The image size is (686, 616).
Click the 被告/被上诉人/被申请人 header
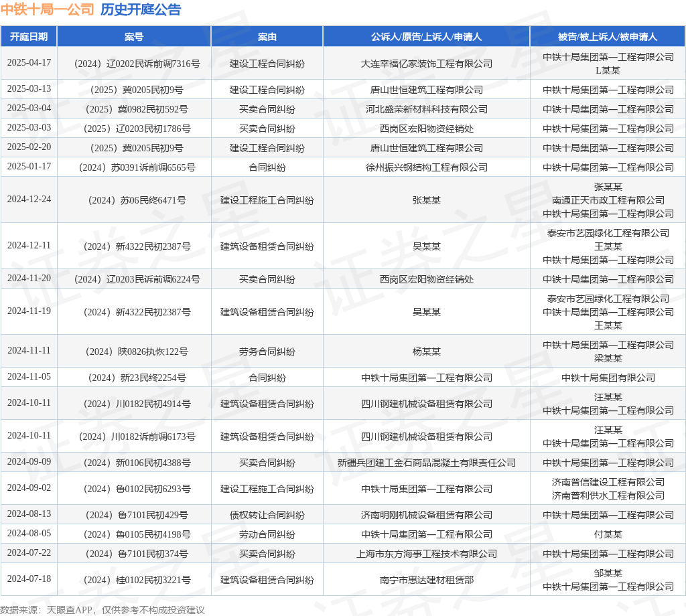click(608, 37)
